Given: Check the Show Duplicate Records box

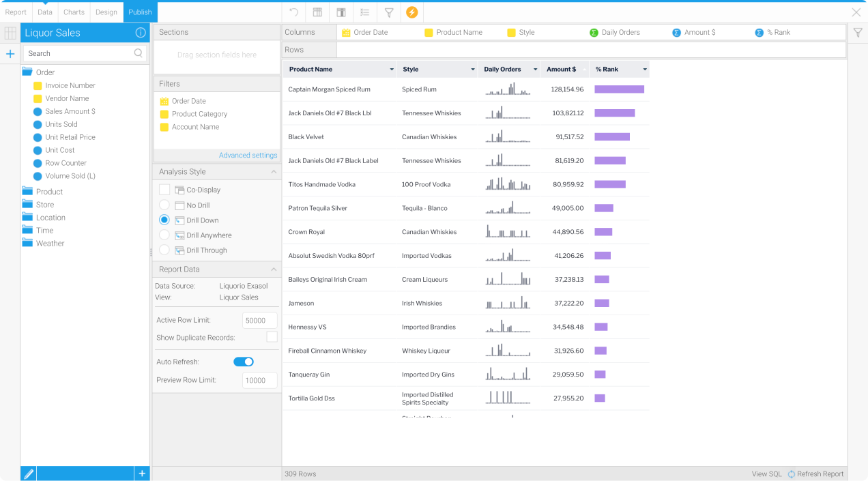Looking at the screenshot, I should pyautogui.click(x=272, y=337).
